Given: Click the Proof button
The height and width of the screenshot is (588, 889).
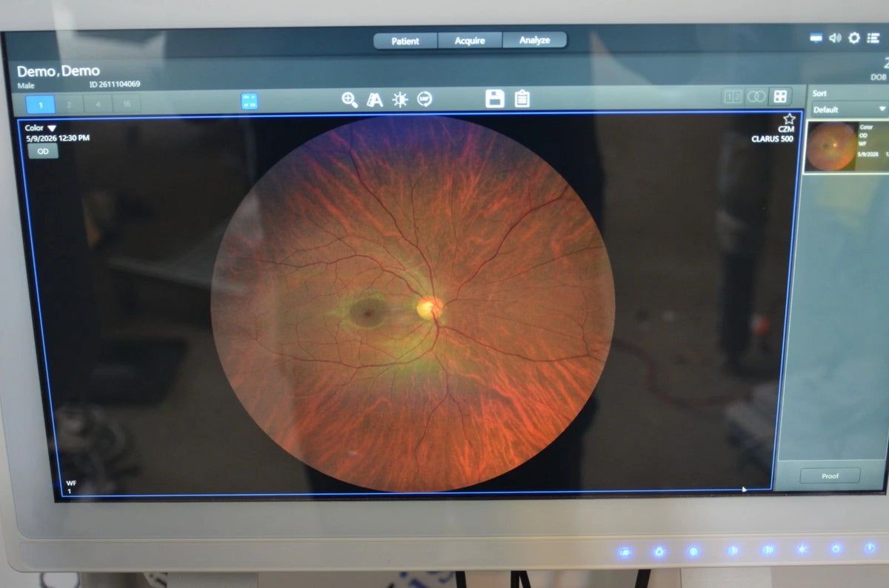Looking at the screenshot, I should 830,475.
